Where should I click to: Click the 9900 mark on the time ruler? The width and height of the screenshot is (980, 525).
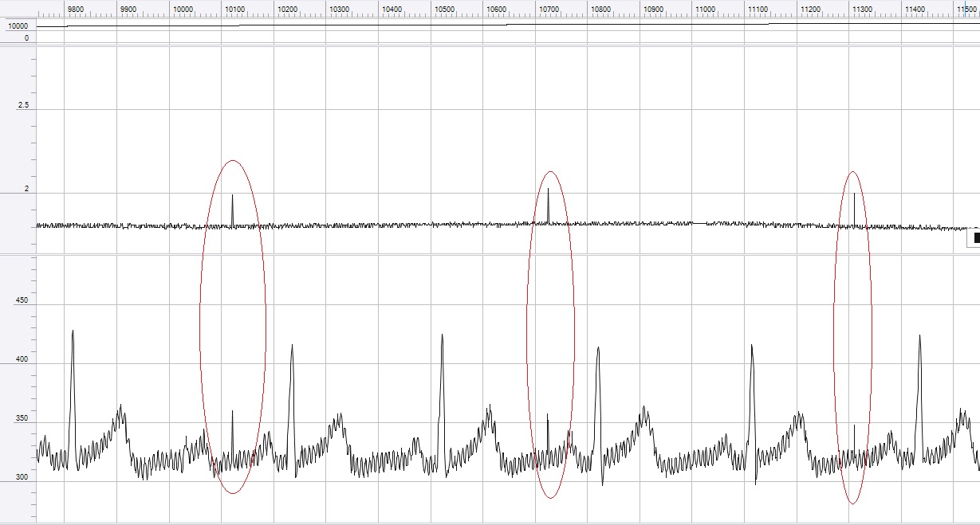(x=128, y=9)
